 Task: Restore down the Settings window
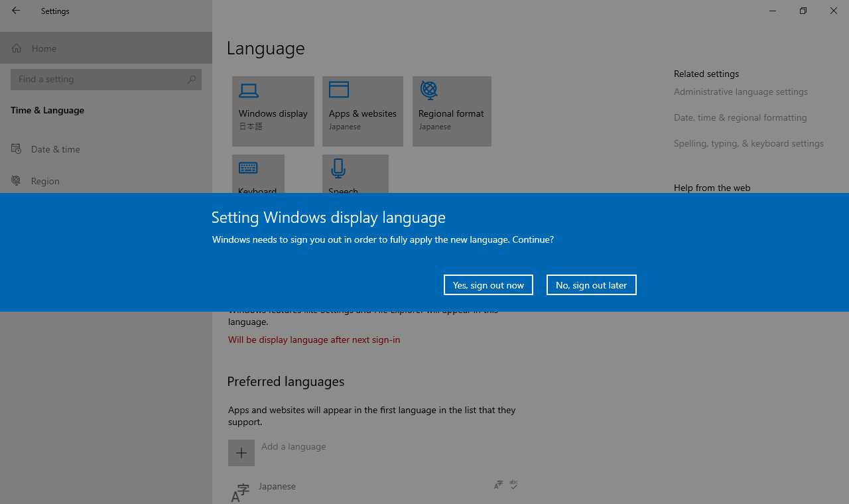[x=803, y=11]
